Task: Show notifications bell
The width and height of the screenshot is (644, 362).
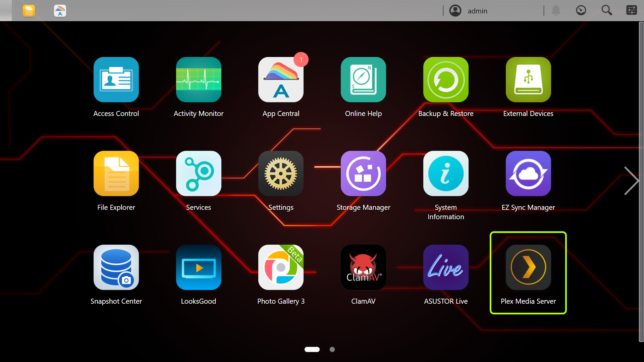Action: [556, 10]
